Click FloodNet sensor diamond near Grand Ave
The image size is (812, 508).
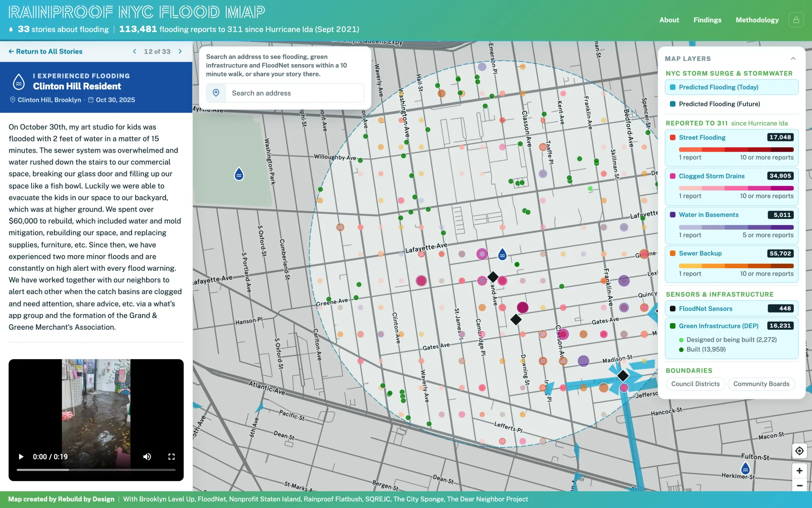tap(493, 277)
